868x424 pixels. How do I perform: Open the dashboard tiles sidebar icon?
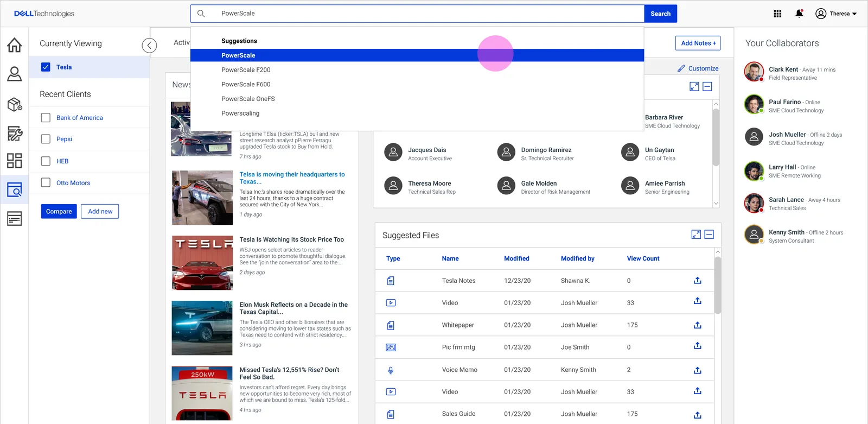[x=15, y=161]
